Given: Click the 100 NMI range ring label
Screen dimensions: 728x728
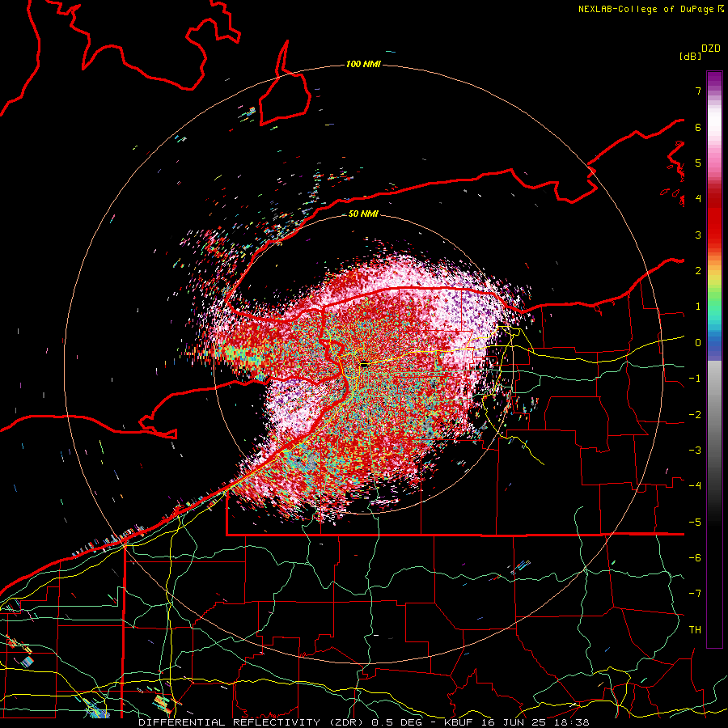Looking at the screenshot, I should tap(363, 64).
